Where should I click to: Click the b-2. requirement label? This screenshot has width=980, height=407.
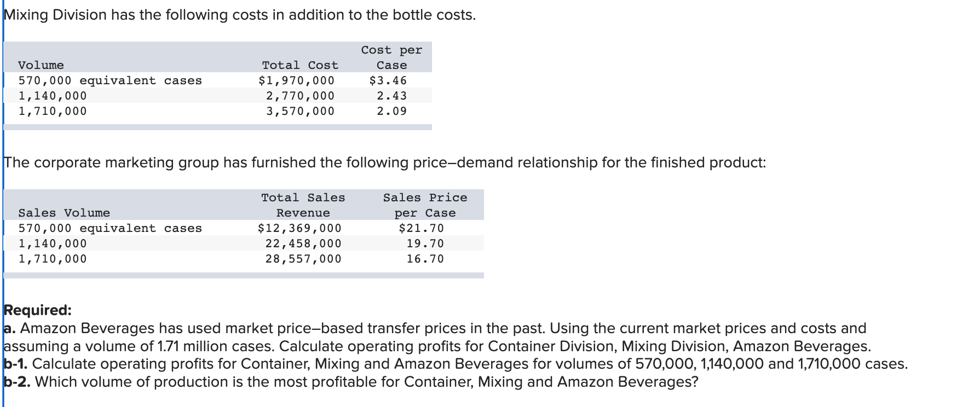(x=17, y=382)
